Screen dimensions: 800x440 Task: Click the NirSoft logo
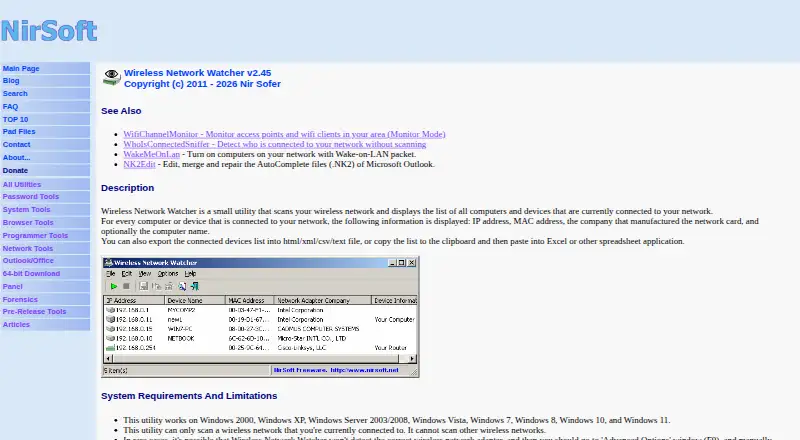coord(49,31)
